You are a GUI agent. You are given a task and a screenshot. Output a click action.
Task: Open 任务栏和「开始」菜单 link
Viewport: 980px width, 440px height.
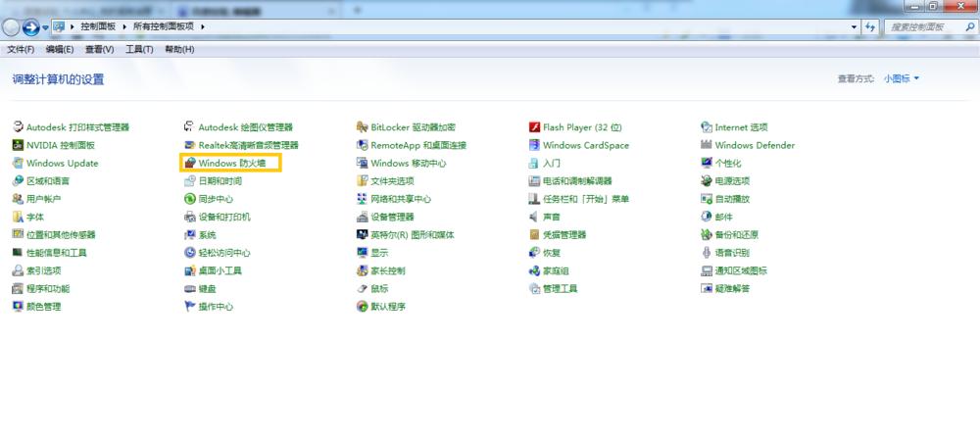(586, 199)
